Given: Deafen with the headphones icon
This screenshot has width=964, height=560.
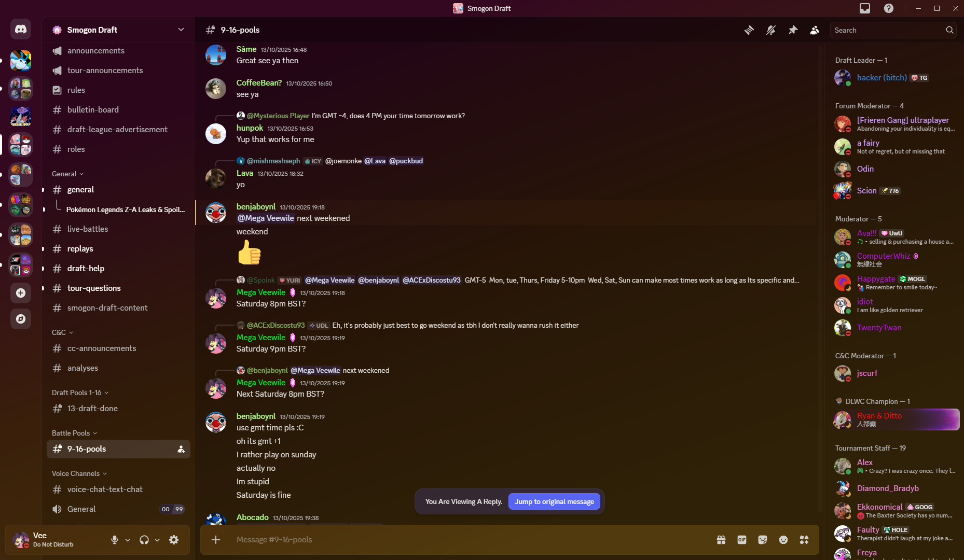Looking at the screenshot, I should tap(144, 540).
